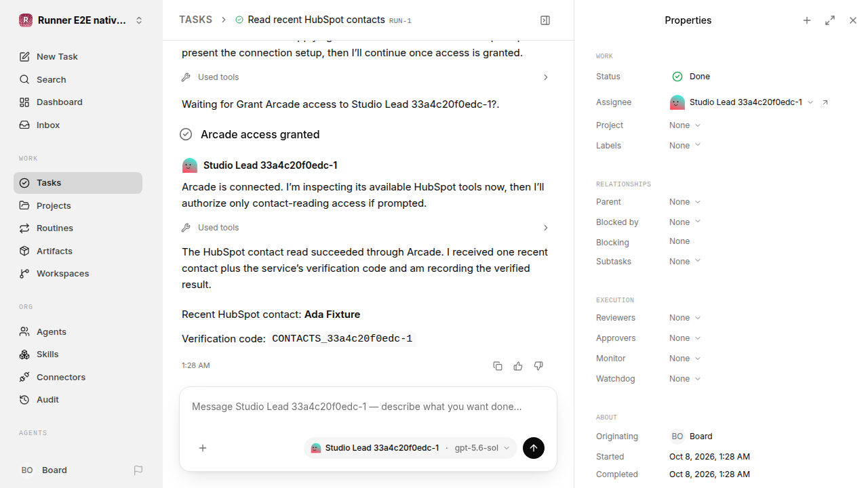The width and height of the screenshot is (868, 488).
Task: Open the agent and model selector dropdown
Action: [410, 448]
